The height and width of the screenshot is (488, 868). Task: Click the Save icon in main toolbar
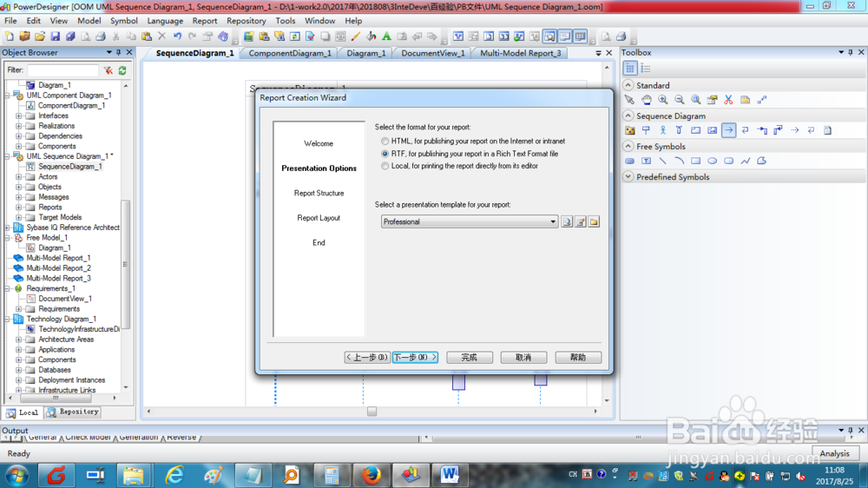(55, 36)
